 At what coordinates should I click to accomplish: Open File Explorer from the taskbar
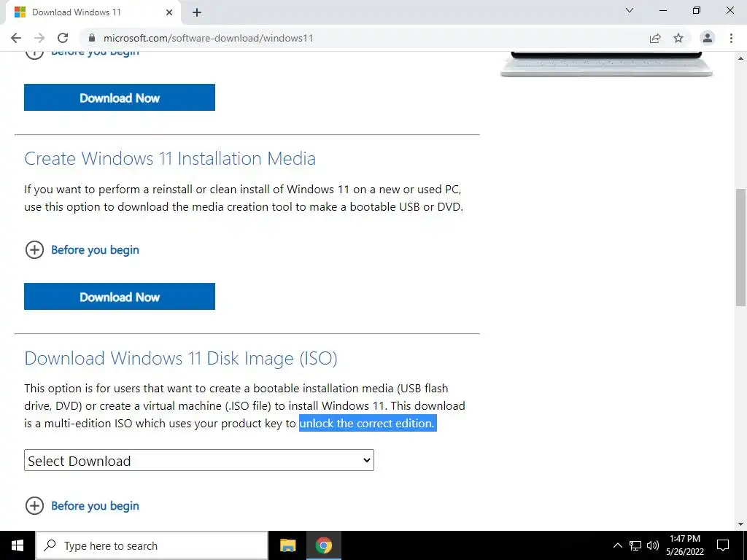287,545
